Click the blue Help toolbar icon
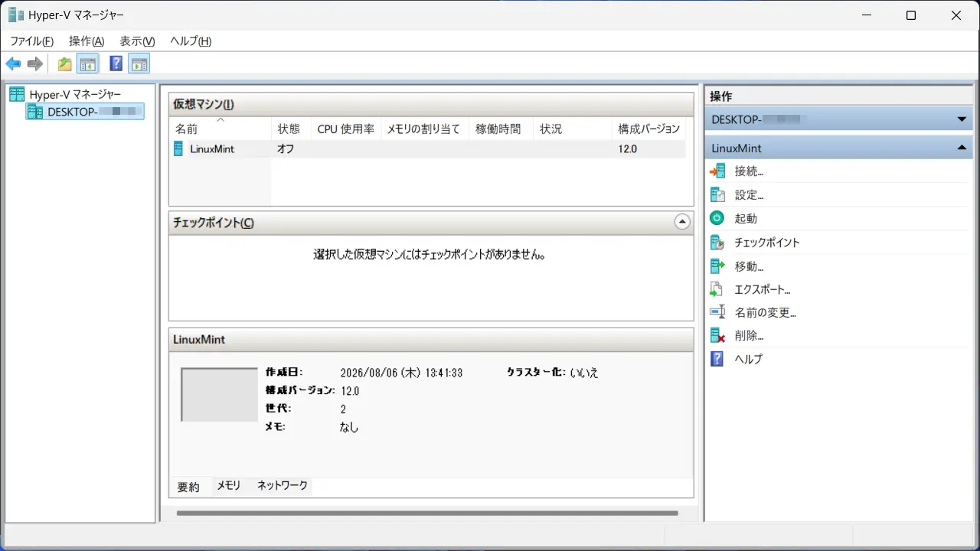Viewport: 980px width, 551px height. coord(116,64)
